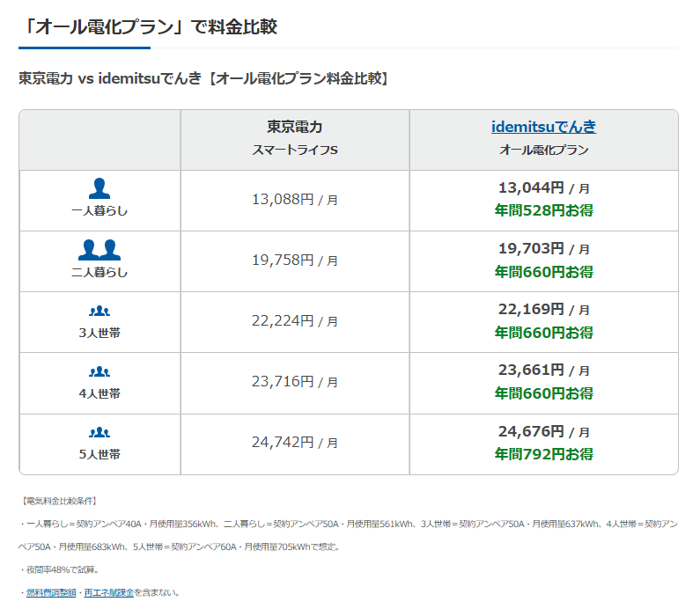The image size is (700, 609).
Task: Click the group icon above 3人世帯
Action: click(x=99, y=311)
